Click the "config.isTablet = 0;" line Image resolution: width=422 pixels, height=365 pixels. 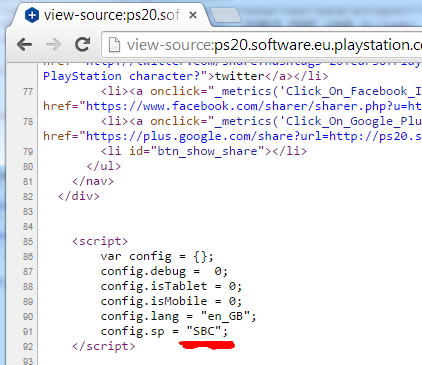[171, 286]
